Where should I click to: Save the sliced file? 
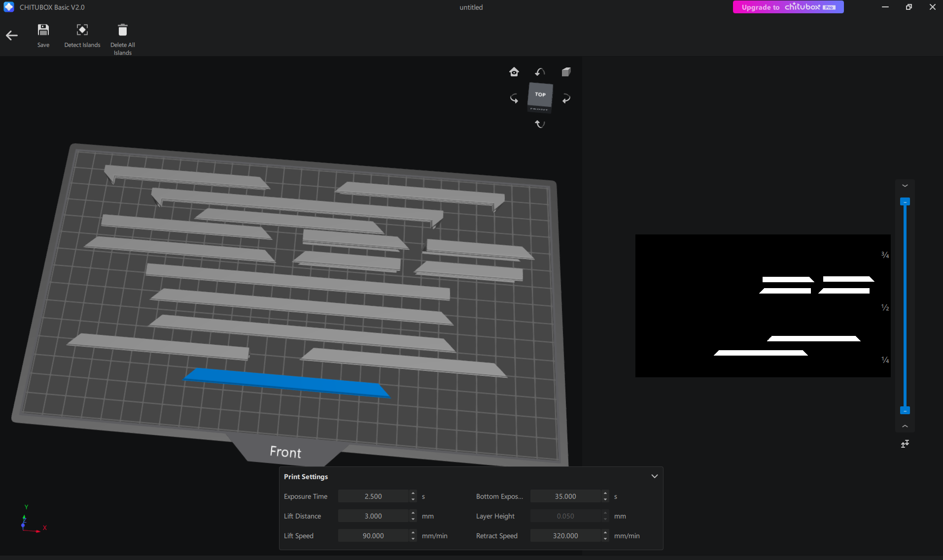point(43,35)
